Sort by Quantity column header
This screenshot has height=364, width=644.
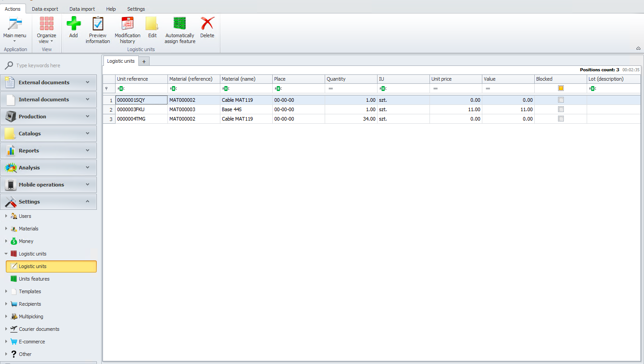point(351,79)
